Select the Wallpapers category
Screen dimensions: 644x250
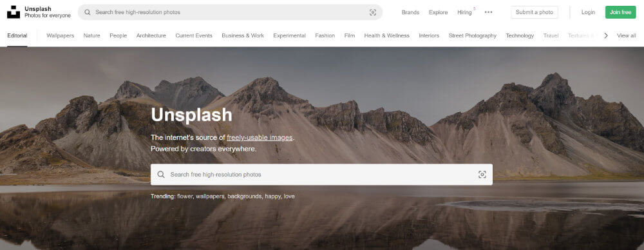pos(61,36)
